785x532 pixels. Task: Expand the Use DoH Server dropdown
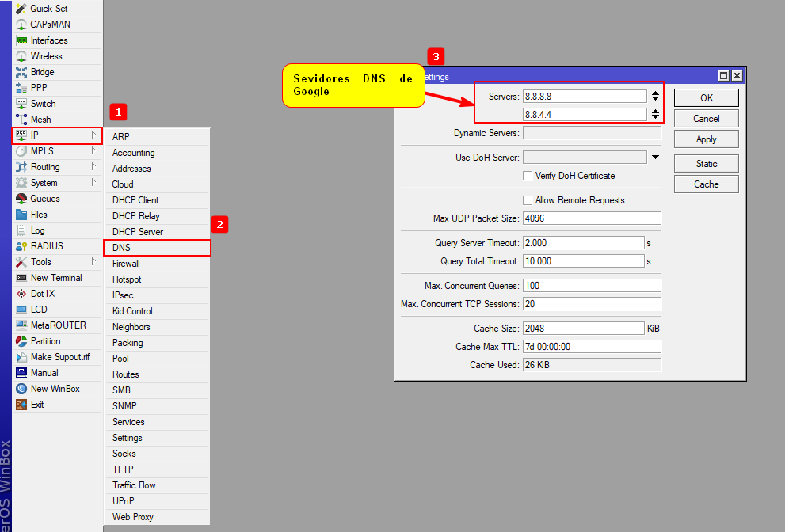point(655,158)
